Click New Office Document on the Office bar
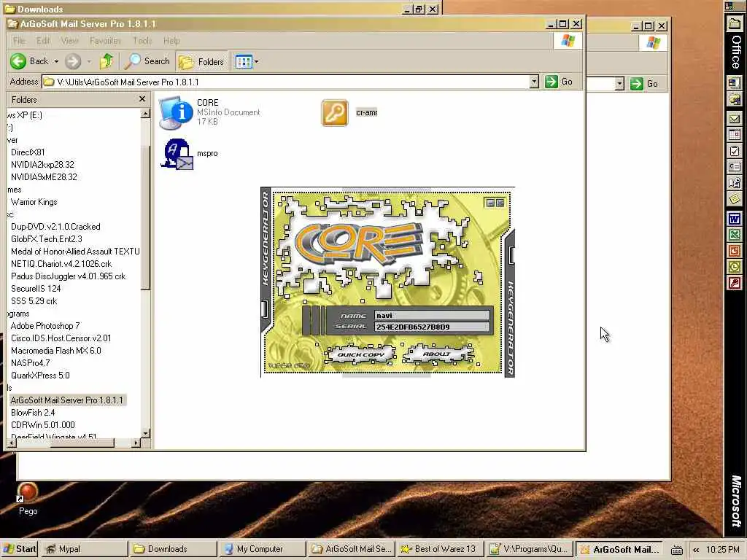 735,83
